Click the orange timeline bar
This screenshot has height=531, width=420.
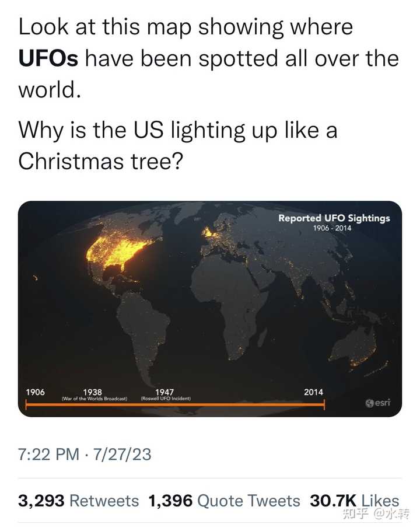coord(175,406)
